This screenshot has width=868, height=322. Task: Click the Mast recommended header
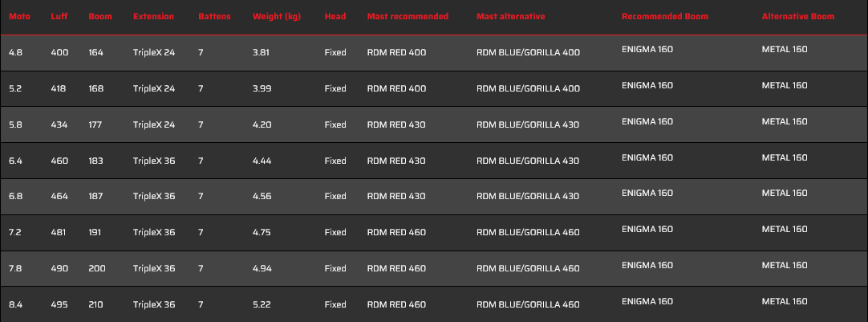click(408, 16)
